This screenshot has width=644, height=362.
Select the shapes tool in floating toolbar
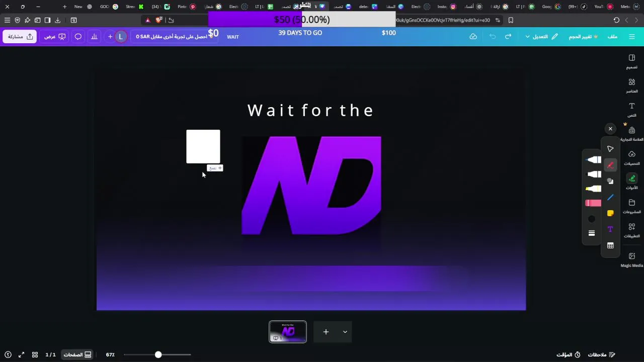(x=610, y=181)
